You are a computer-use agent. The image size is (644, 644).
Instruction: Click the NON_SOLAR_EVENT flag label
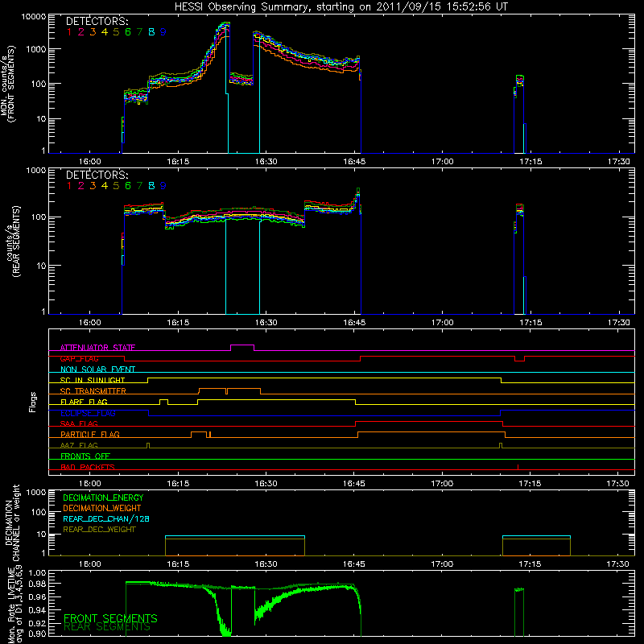point(97,369)
